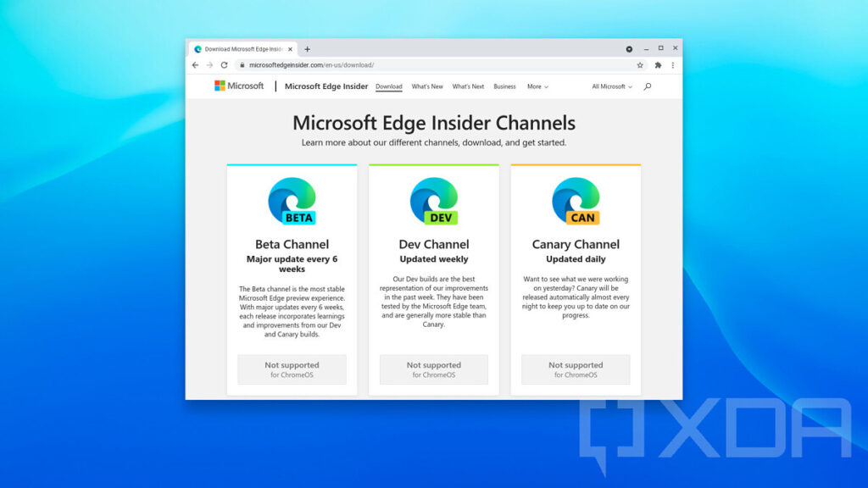Open the All Microsoft dropdown
The image size is (868, 488).
point(610,86)
